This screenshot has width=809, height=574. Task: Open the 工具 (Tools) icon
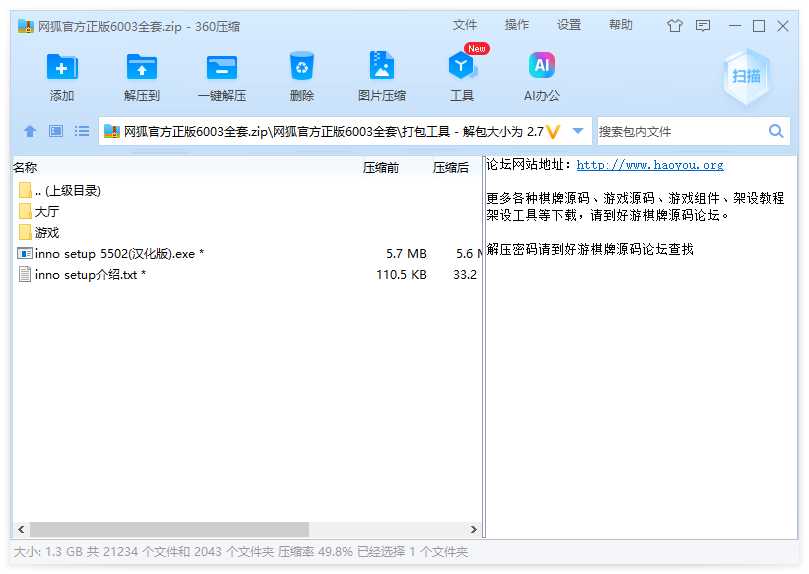(x=461, y=65)
